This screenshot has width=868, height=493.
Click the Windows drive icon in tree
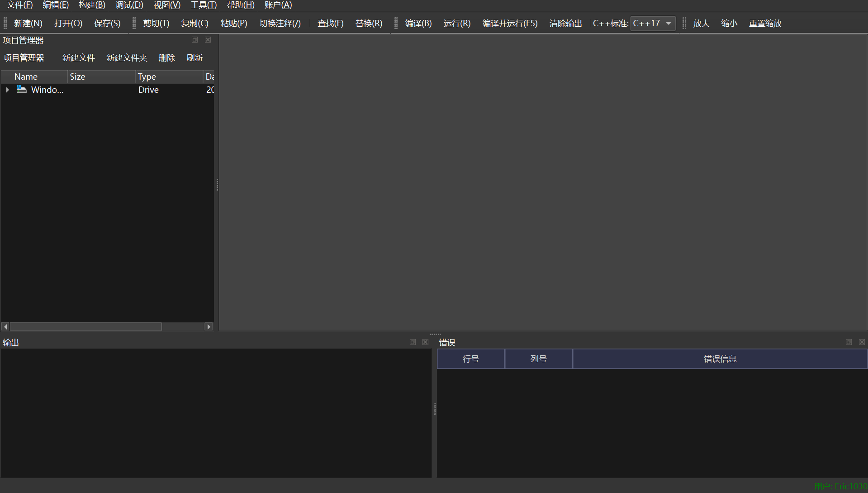click(21, 90)
